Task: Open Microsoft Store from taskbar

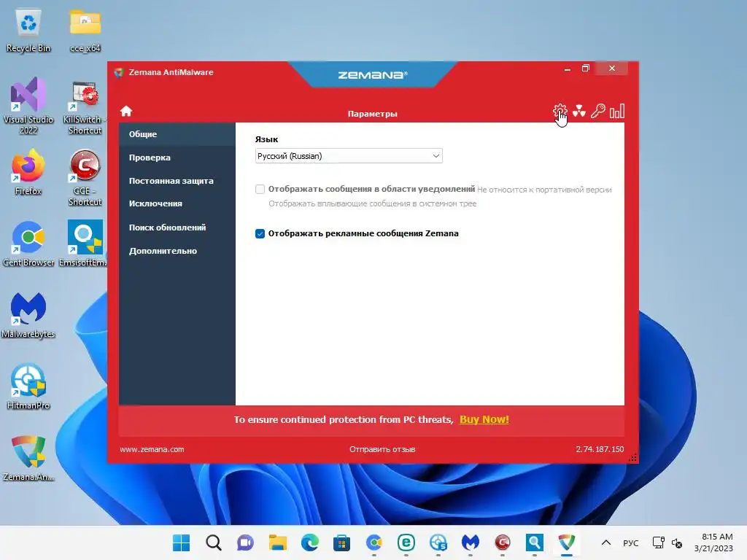Action: [341, 542]
